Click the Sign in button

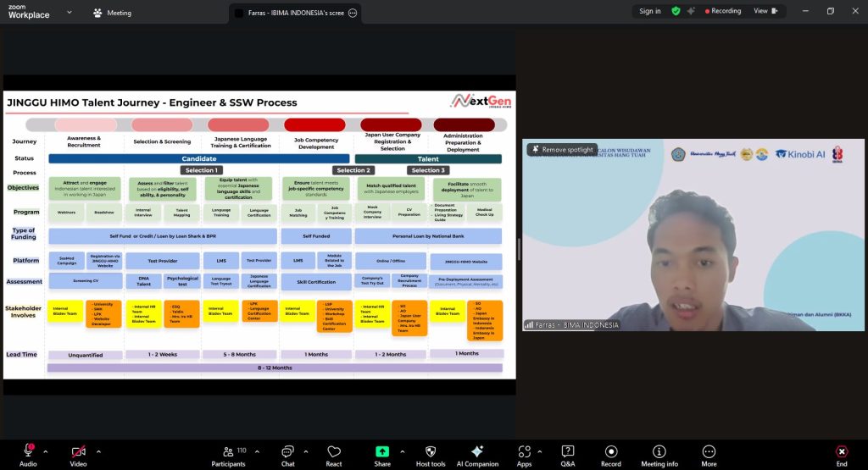pyautogui.click(x=650, y=11)
